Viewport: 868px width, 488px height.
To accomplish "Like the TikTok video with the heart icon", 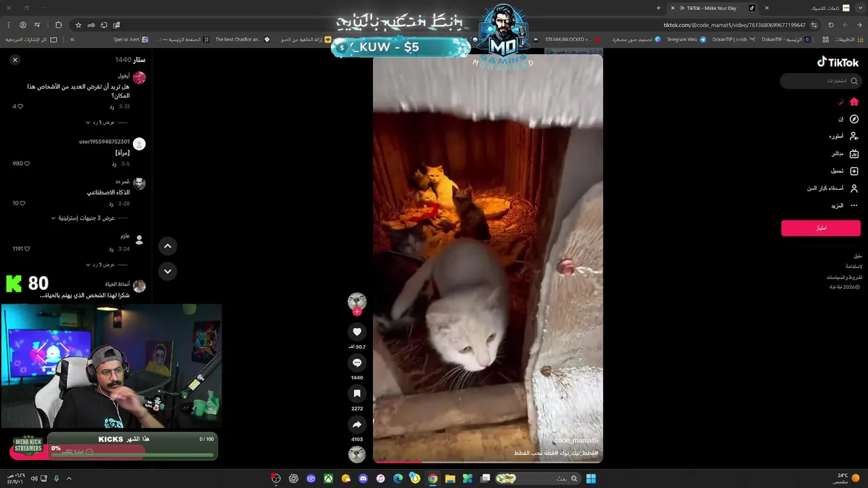I will [x=357, y=331].
